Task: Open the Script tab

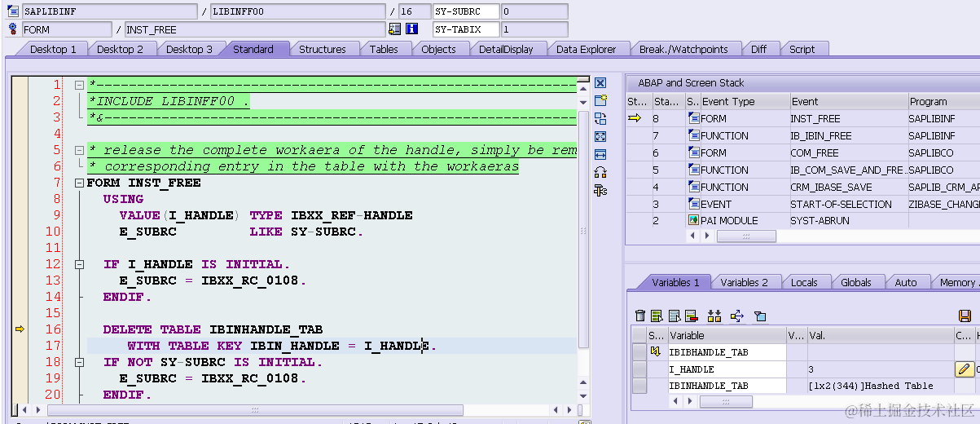Action: (802, 49)
